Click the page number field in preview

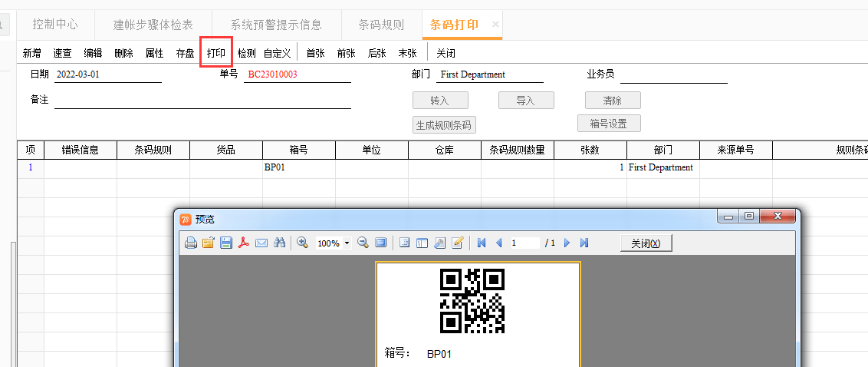coord(524,243)
